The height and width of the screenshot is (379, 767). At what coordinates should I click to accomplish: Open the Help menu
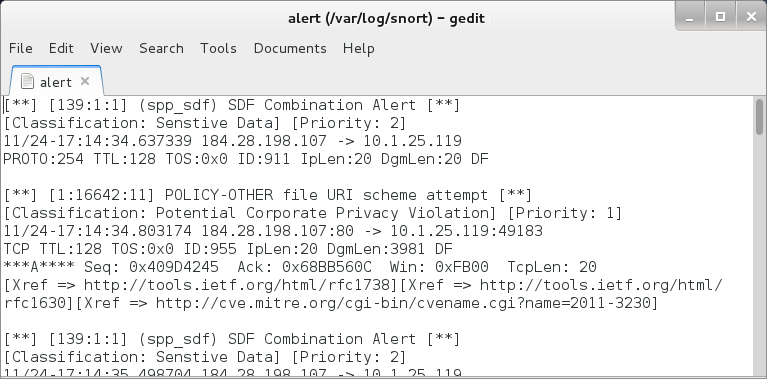359,48
